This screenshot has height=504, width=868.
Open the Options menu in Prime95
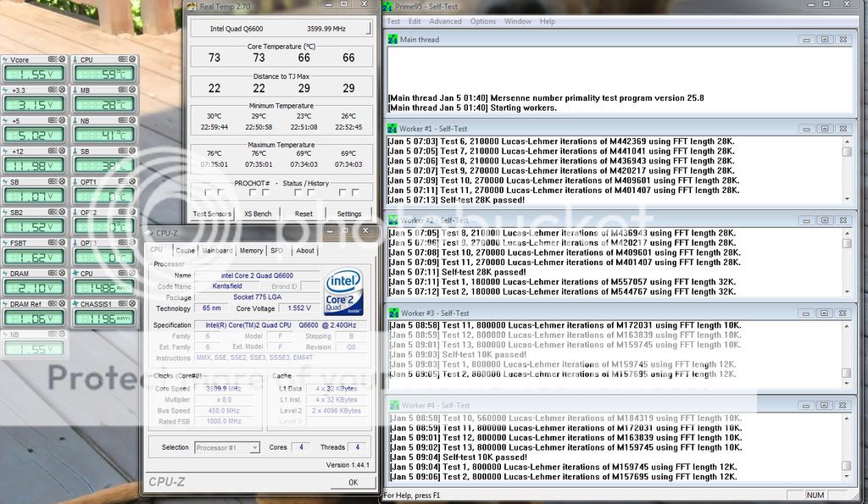pos(483,21)
